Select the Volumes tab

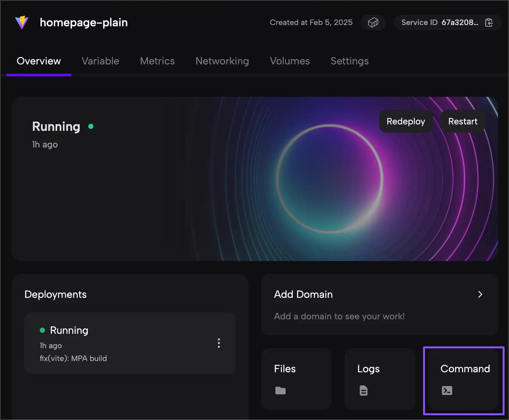289,61
